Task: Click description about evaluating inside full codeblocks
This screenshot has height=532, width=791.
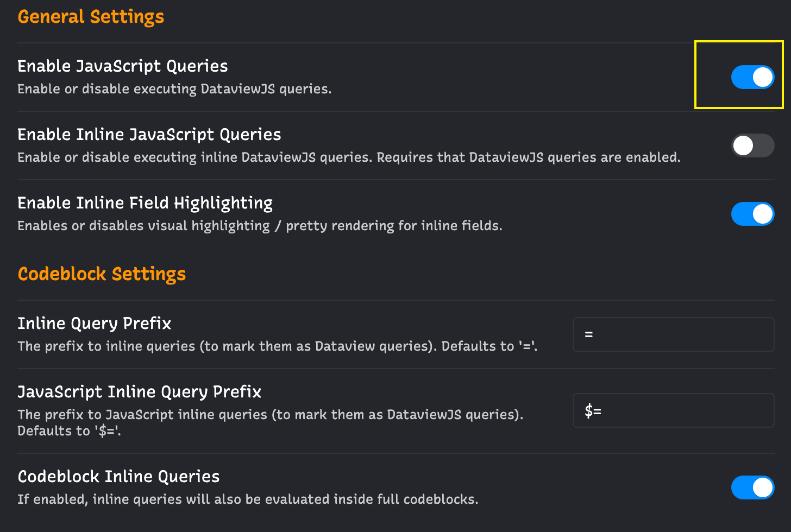Action: (248, 499)
